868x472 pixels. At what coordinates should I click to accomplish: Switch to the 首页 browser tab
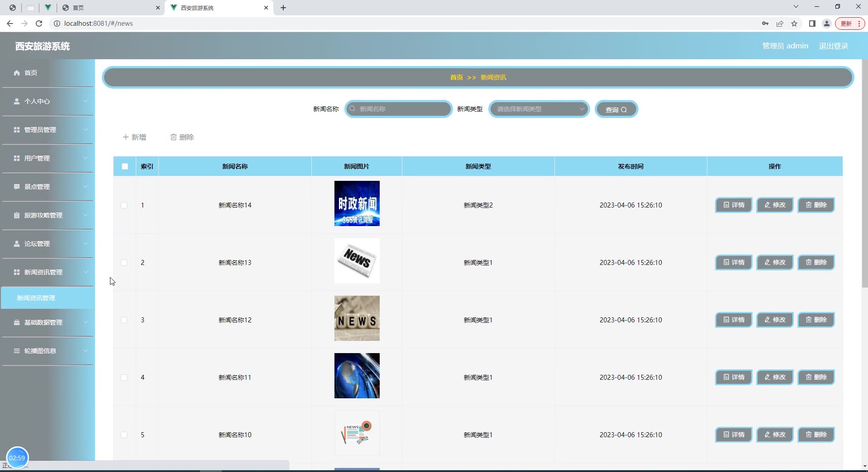tap(111, 8)
